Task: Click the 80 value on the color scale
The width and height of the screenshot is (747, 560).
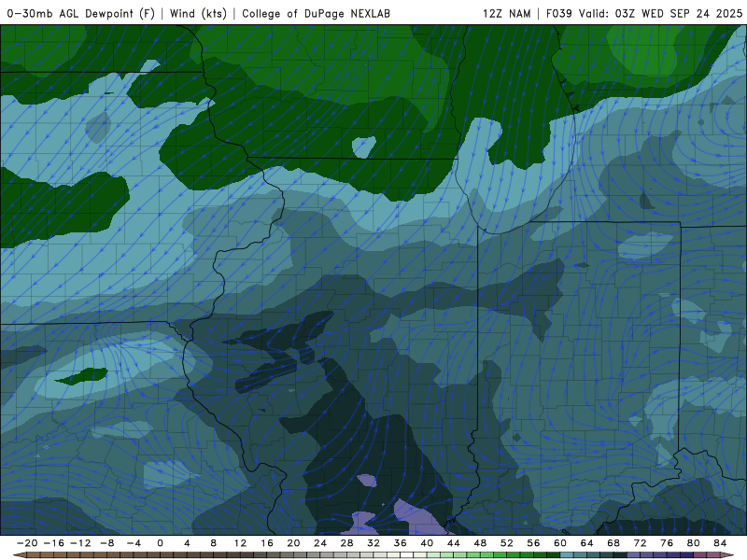Action: click(694, 543)
